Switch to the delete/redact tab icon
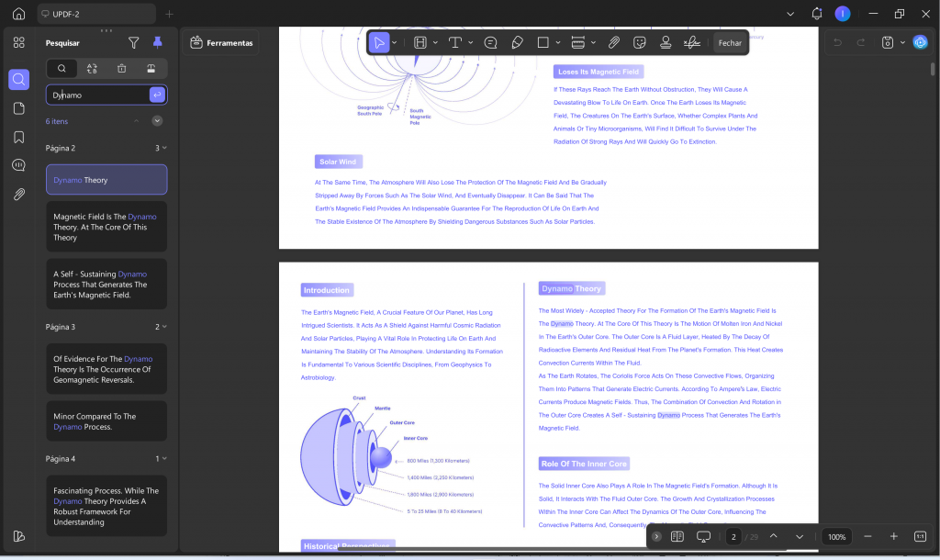Screen dimensions: 940x560 tap(122, 68)
